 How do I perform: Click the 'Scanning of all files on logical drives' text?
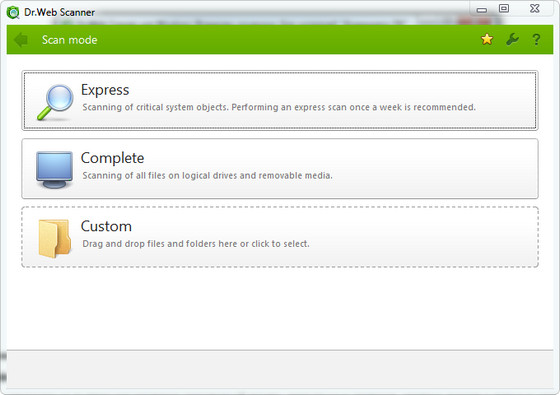[207, 175]
